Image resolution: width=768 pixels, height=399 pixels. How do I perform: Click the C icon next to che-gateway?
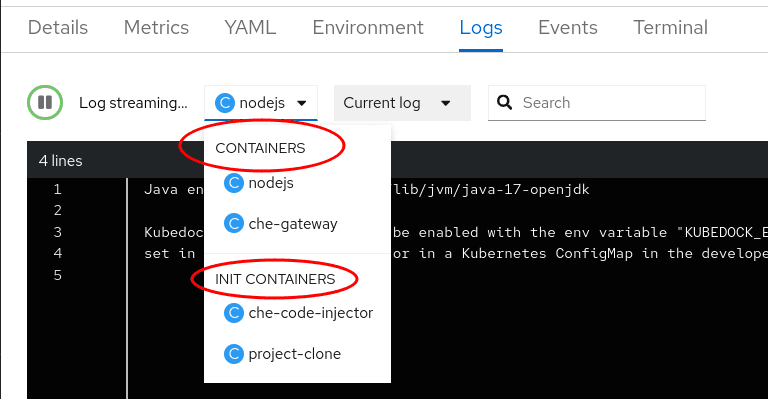click(x=234, y=224)
